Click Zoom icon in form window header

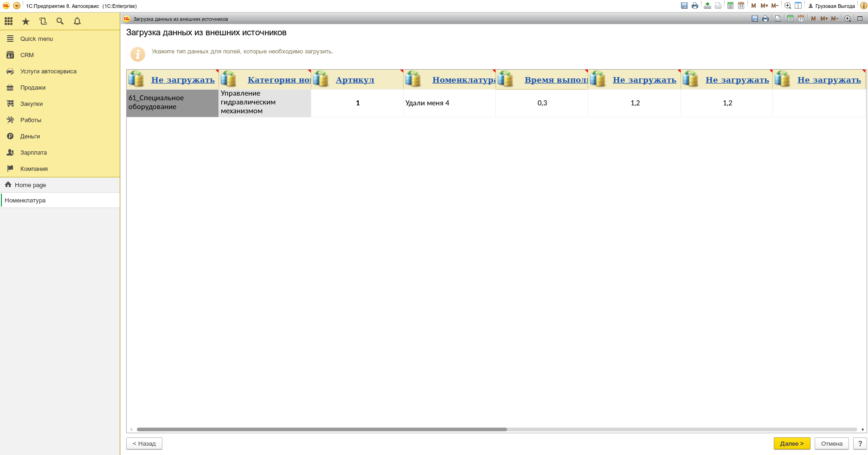tap(848, 19)
